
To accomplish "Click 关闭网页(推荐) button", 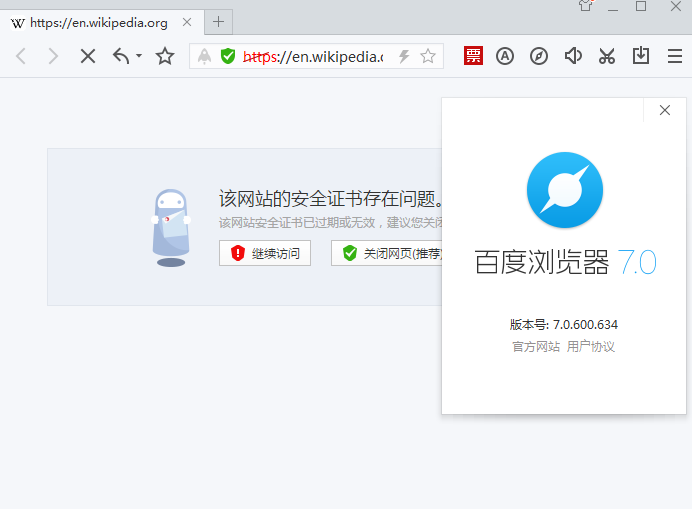I will click(x=387, y=253).
